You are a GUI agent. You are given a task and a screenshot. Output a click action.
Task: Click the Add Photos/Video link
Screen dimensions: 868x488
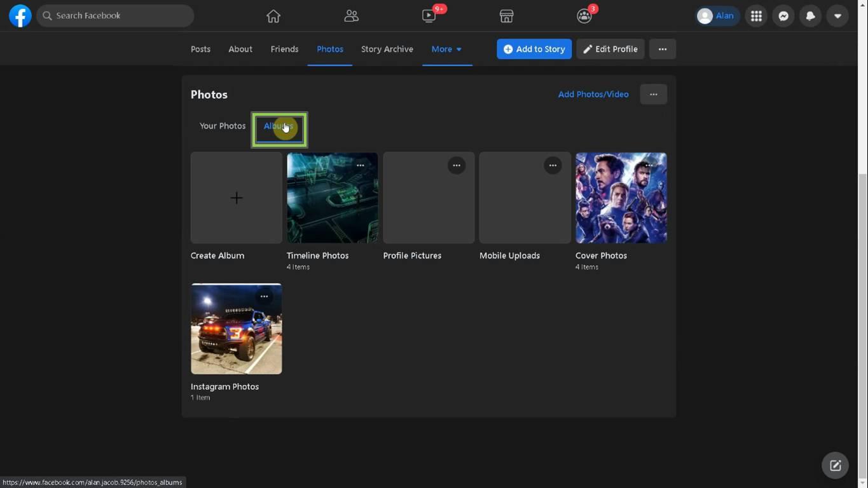tap(593, 94)
